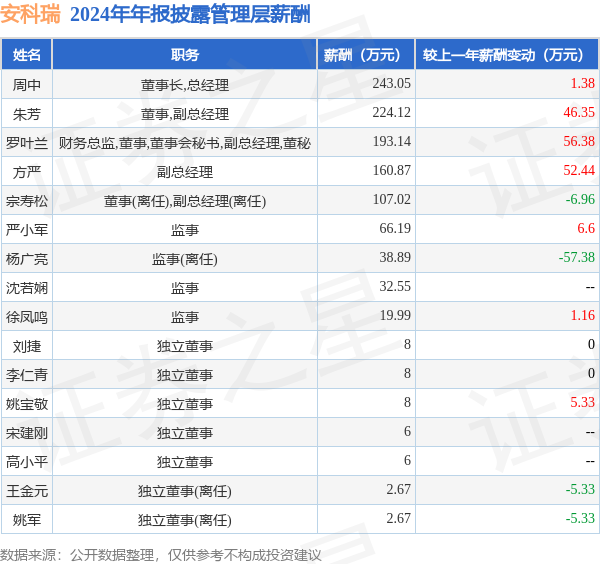
Task: Select the name cell 罗叶兰
Action: 26,143
